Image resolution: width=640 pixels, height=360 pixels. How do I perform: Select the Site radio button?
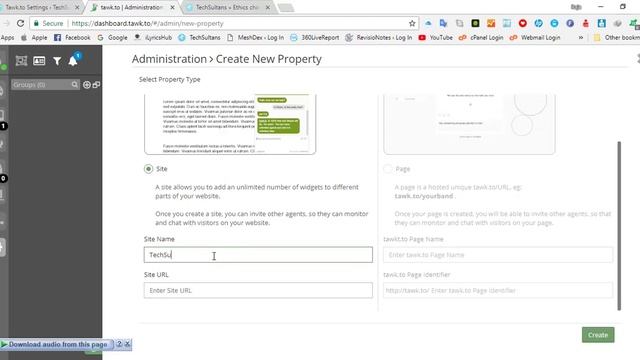point(149,169)
